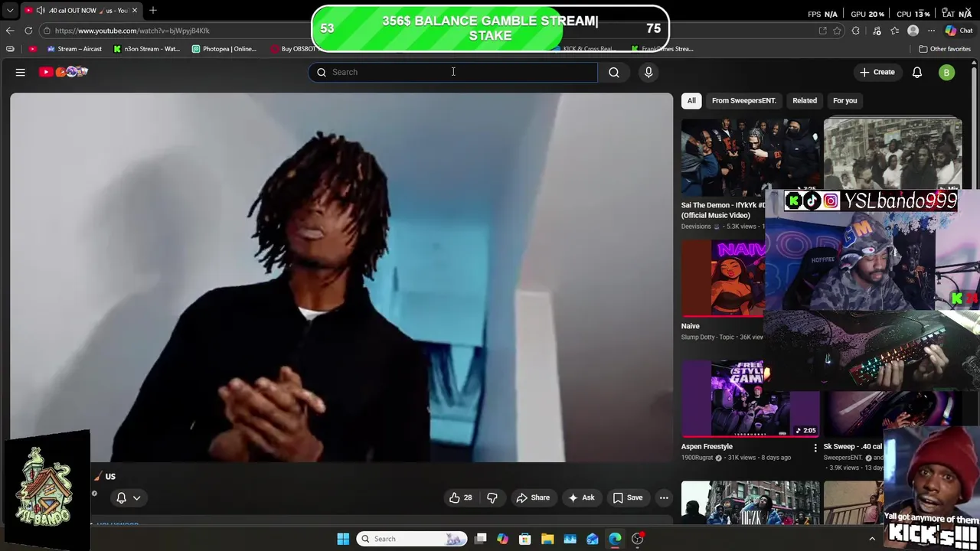Dislike the video with thumbs down
980x551 pixels.
492,497
